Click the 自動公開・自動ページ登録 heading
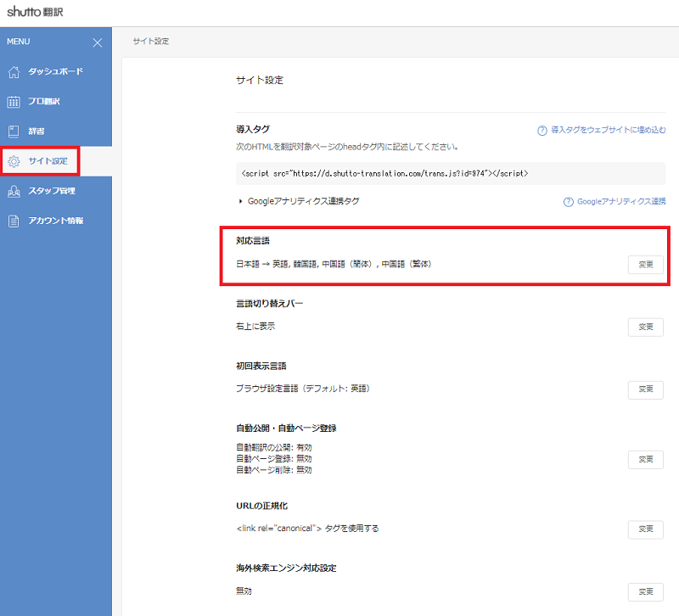This screenshot has width=679, height=616. 286,428
